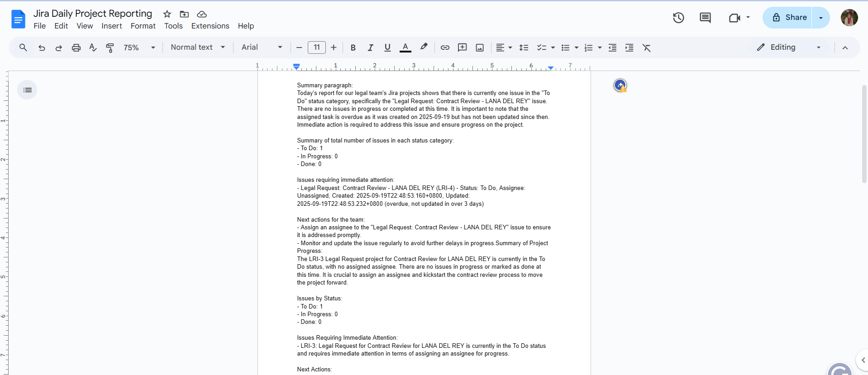Increase the font size
Image resolution: width=868 pixels, height=375 pixels.
click(x=334, y=47)
